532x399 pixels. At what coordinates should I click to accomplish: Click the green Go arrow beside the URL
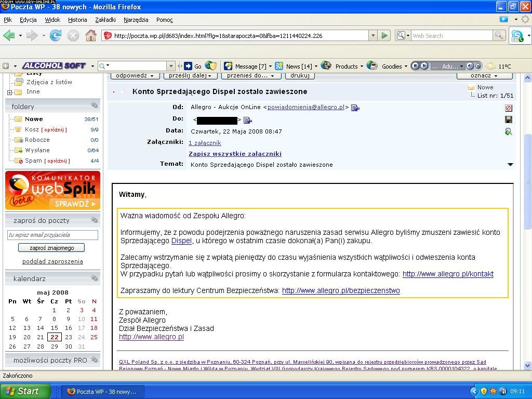(x=384, y=36)
